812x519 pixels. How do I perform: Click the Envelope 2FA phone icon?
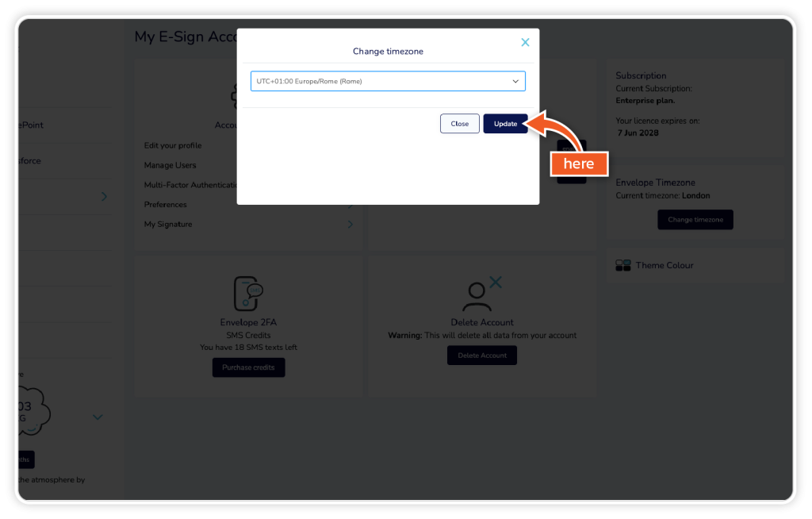click(248, 294)
